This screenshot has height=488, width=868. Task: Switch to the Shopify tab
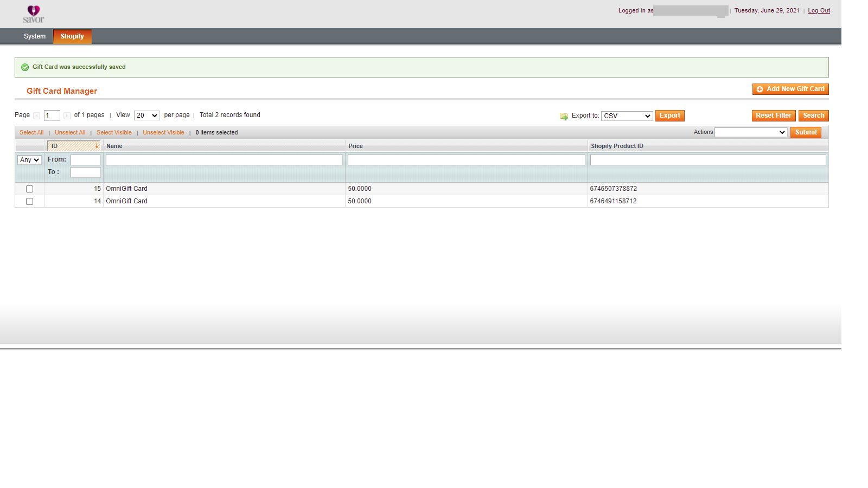click(72, 36)
